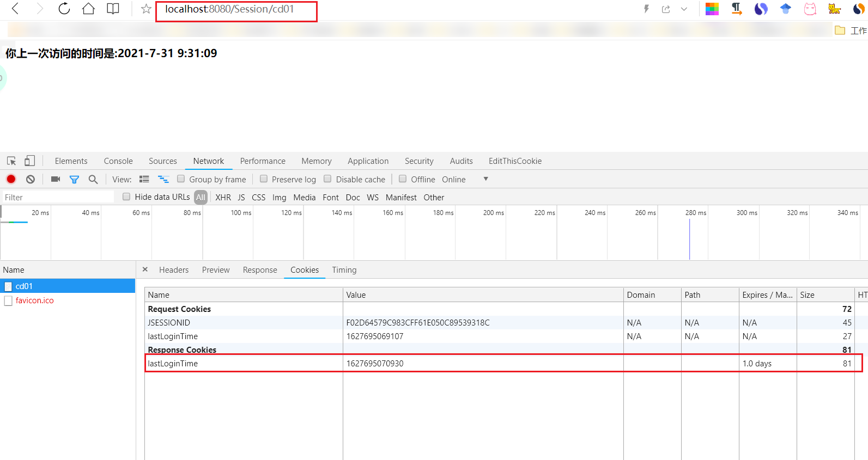Open the Headers tab of request
This screenshot has width=868, height=460.
coord(173,270)
